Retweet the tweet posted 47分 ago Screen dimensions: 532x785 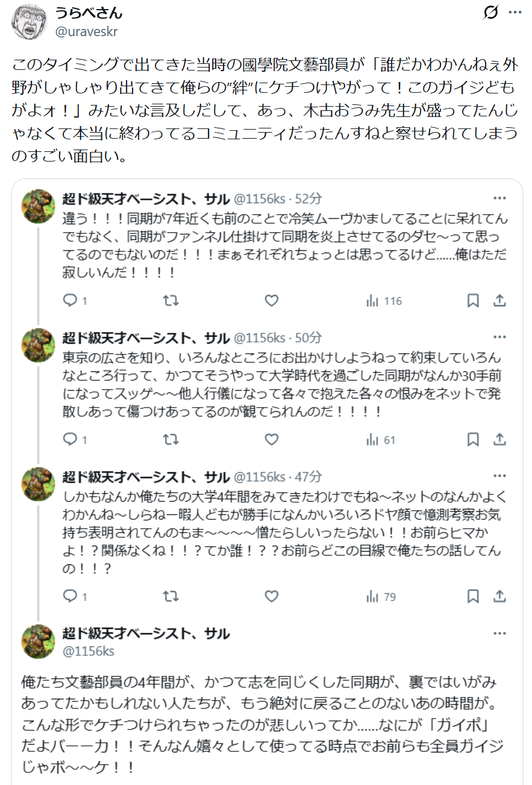[x=171, y=596]
